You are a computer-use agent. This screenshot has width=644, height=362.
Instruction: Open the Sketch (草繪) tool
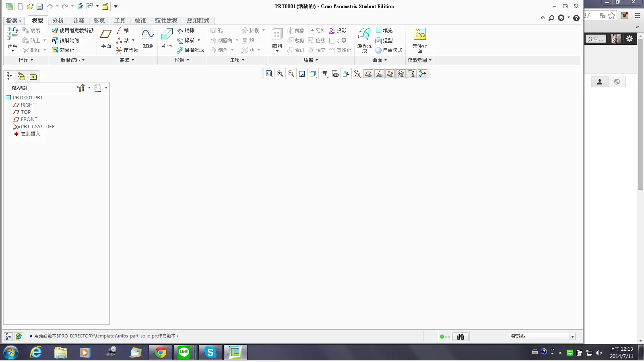click(148, 38)
